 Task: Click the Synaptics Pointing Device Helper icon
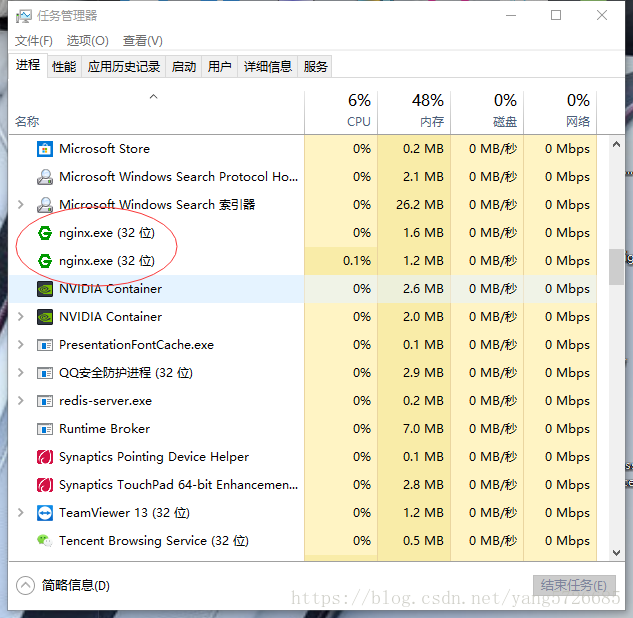(45, 457)
